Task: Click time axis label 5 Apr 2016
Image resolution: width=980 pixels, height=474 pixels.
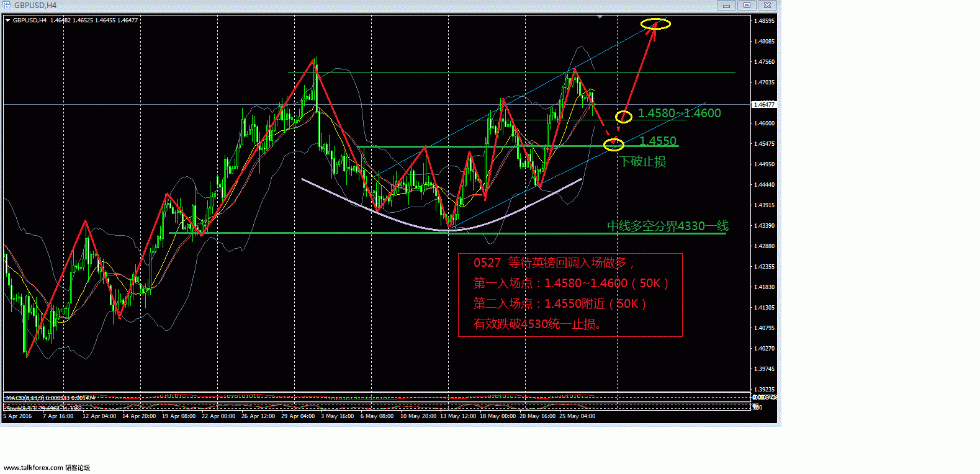Action: (17, 416)
